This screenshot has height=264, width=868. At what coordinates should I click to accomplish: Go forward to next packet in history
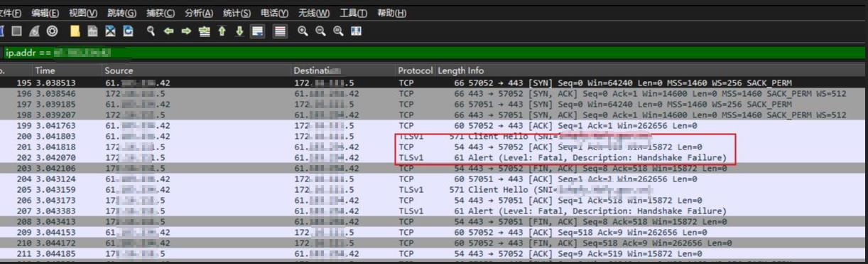(x=186, y=31)
